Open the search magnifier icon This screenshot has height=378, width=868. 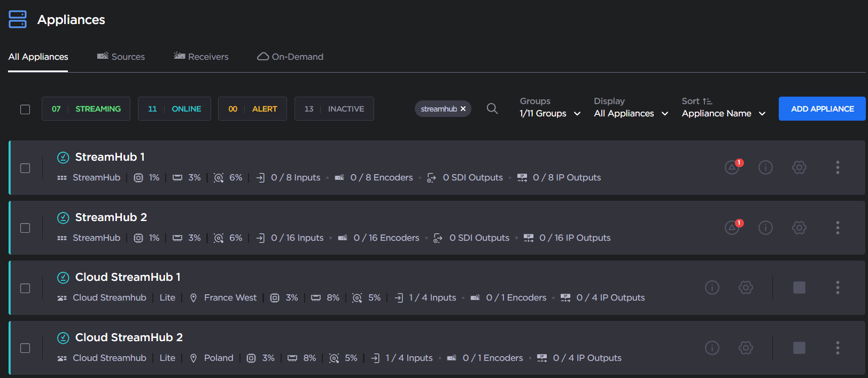[492, 109]
